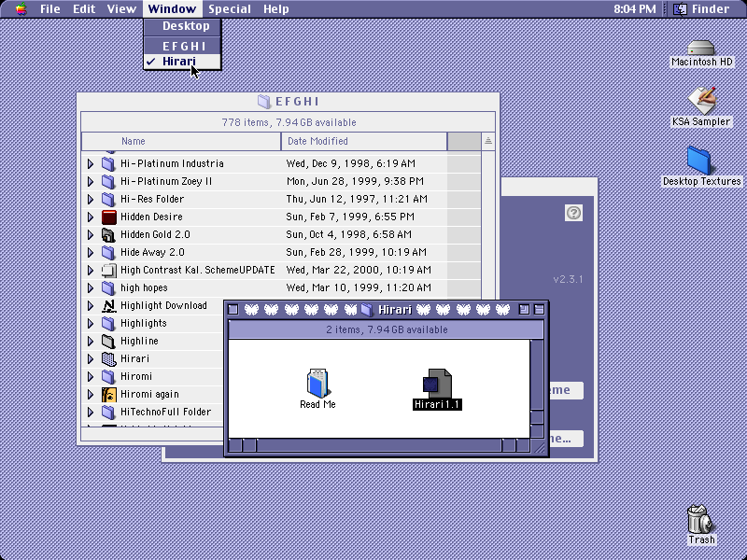This screenshot has width=747, height=560.
Task: Click the Hirari window collapse box
Action: (x=539, y=310)
